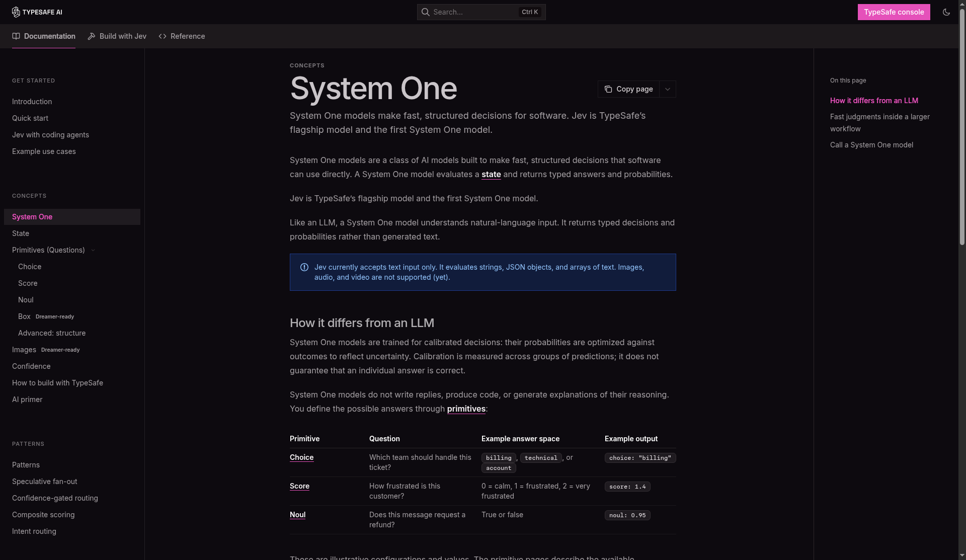The image size is (966, 560).
Task: Click the Build with Jev hammer icon
Action: 92,36
